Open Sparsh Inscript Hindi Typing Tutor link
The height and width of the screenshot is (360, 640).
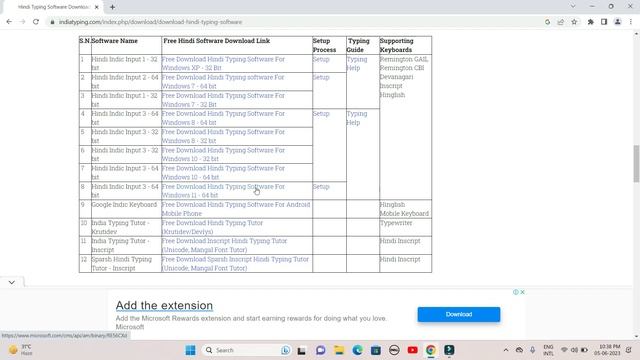tap(235, 263)
